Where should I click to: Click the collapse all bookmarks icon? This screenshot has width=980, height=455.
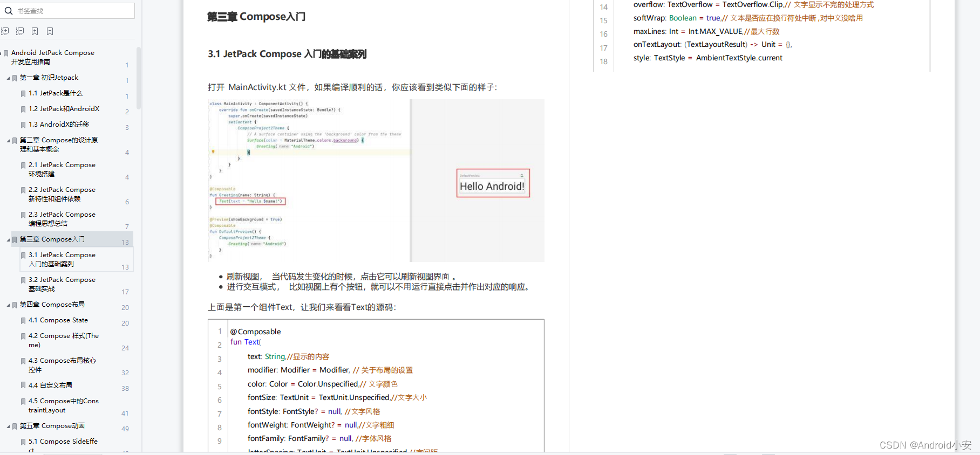pyautogui.click(x=20, y=31)
